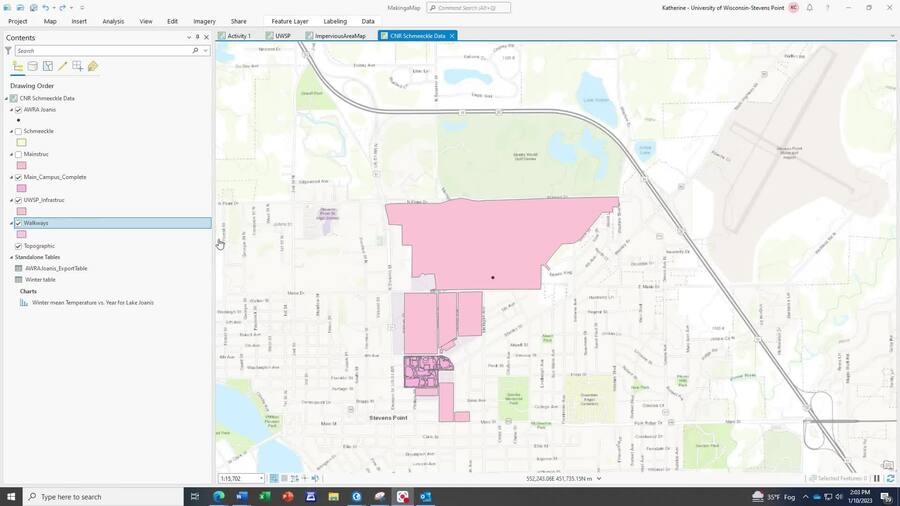Click the Save Project icon in quick access toolbar
Image resolution: width=900 pixels, height=506 pixels.
[x=33, y=7]
